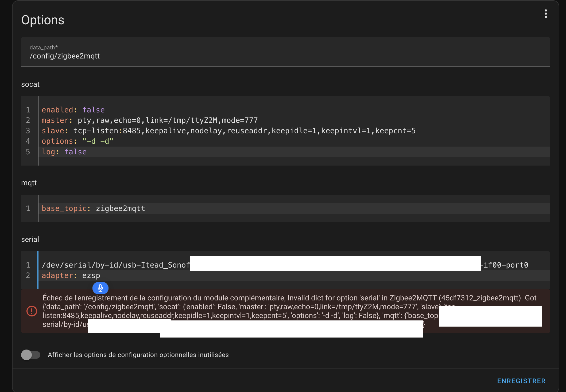This screenshot has height=392, width=566.
Task: Click the blue microphone dictation icon
Action: (100, 288)
